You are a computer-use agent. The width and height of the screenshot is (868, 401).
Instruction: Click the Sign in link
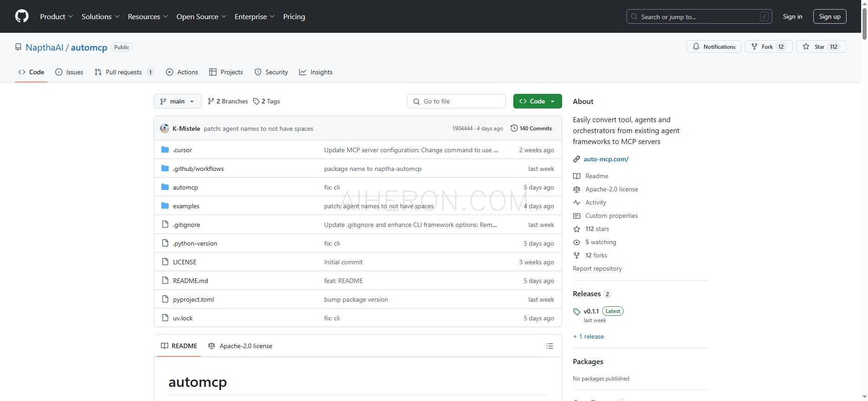pyautogui.click(x=792, y=16)
